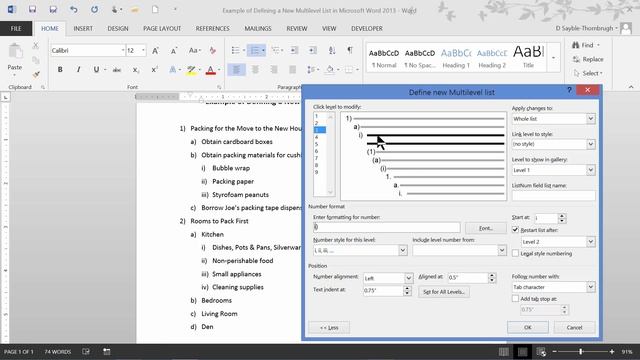The height and width of the screenshot is (360, 640).
Task: Click Clear All Formatting icon
Action: pyautogui.click(x=213, y=51)
